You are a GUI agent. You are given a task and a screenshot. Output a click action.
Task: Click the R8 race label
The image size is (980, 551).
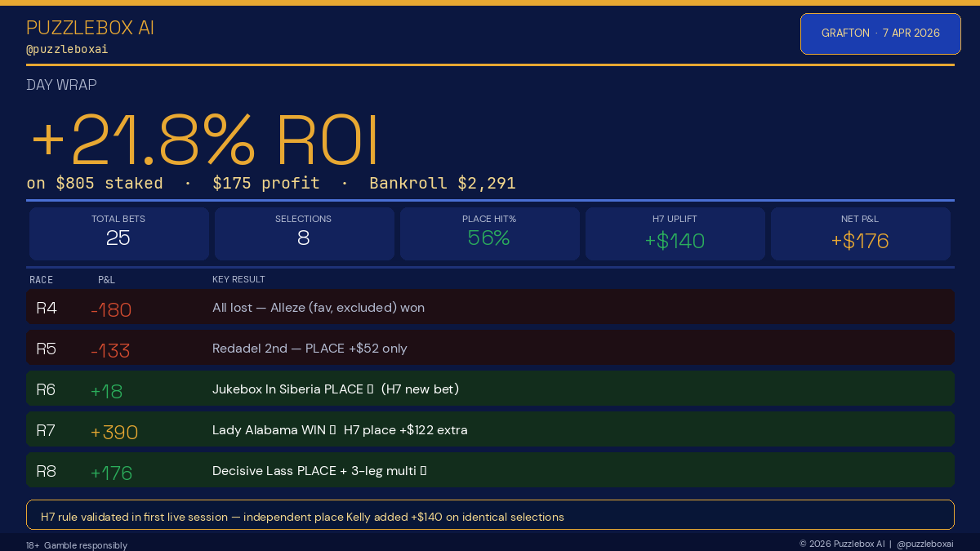pos(47,471)
